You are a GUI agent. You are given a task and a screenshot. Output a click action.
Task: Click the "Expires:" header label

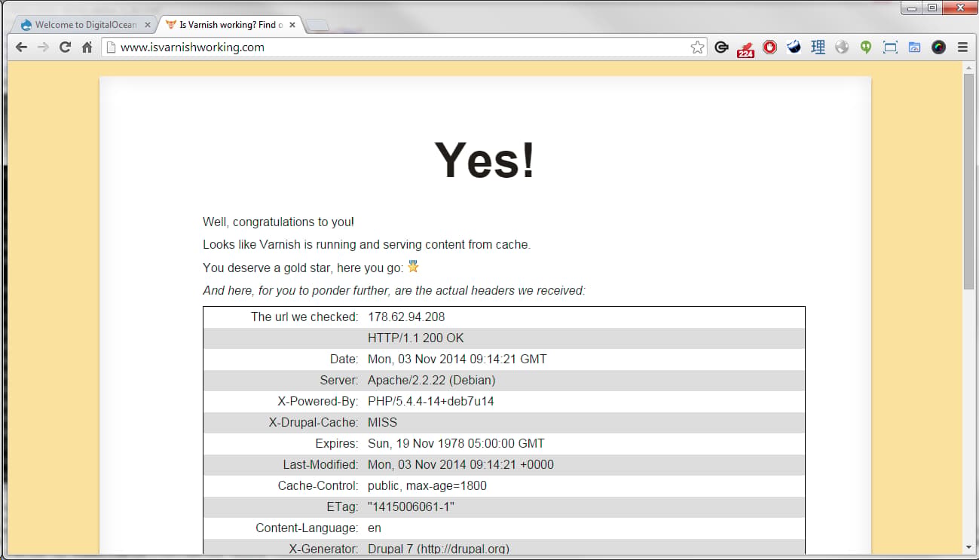[x=337, y=444]
